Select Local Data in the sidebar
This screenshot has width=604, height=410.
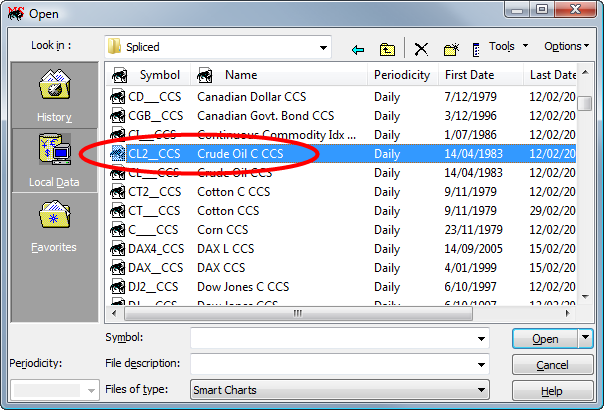pyautogui.click(x=54, y=160)
